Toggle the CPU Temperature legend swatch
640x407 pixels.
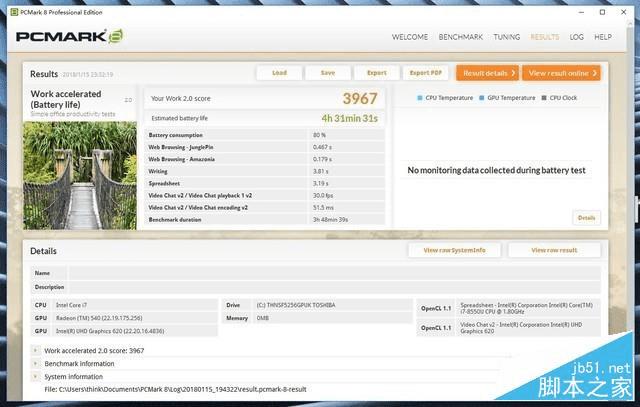point(420,98)
